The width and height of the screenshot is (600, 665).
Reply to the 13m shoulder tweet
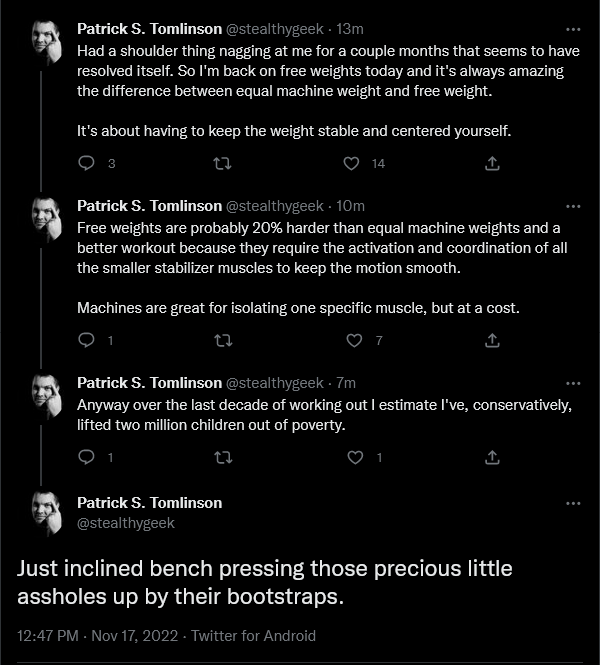[87, 163]
